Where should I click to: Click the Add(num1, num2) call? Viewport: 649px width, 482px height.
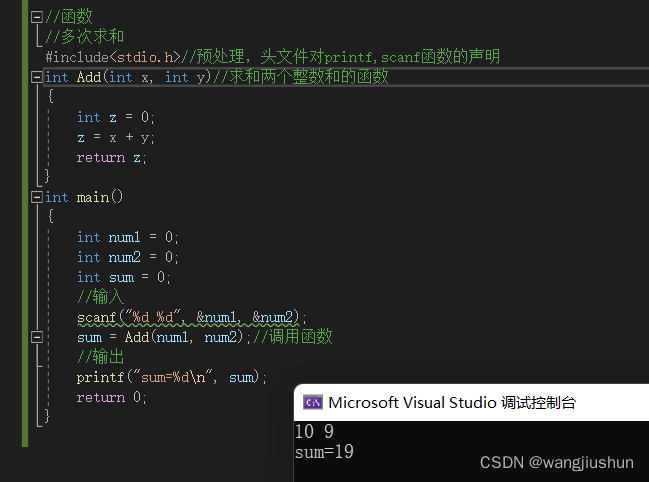(x=184, y=337)
